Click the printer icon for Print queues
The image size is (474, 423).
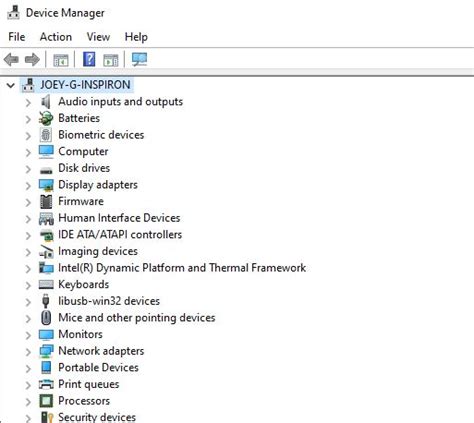(46, 384)
